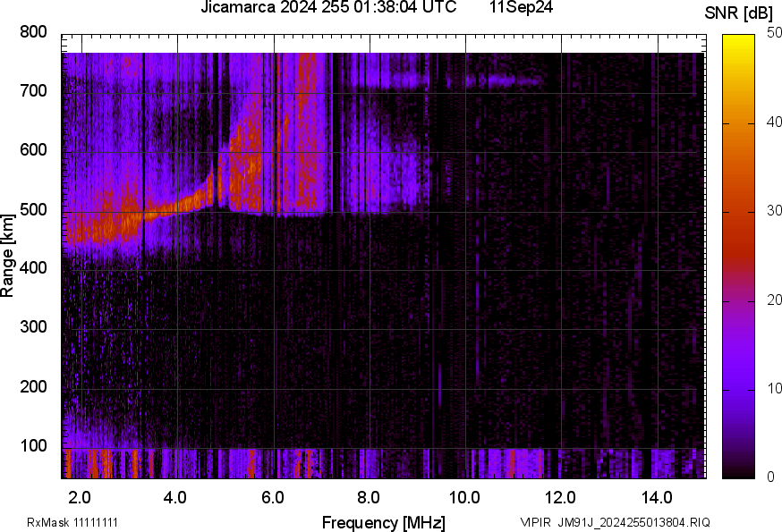Click the date label '11Sep24'
This screenshot has width=782, height=532.
point(521,7)
